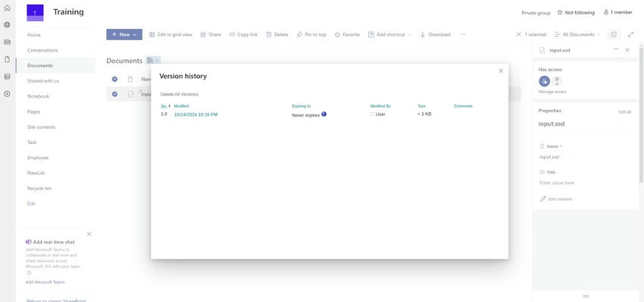
Task: Open the New dropdown button
Action: click(124, 35)
